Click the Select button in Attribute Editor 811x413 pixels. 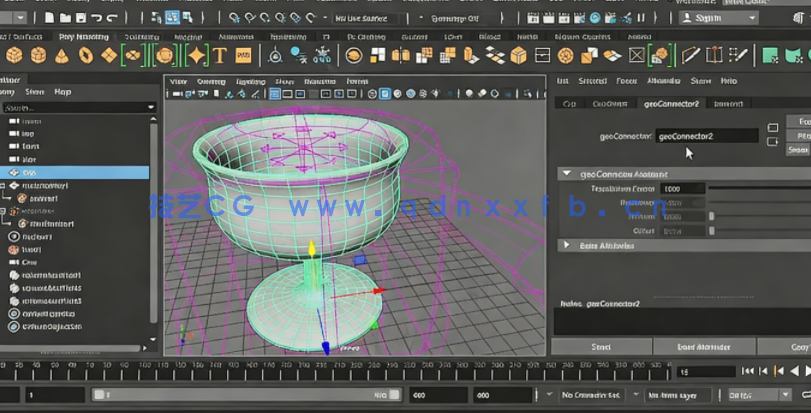pyautogui.click(x=601, y=346)
